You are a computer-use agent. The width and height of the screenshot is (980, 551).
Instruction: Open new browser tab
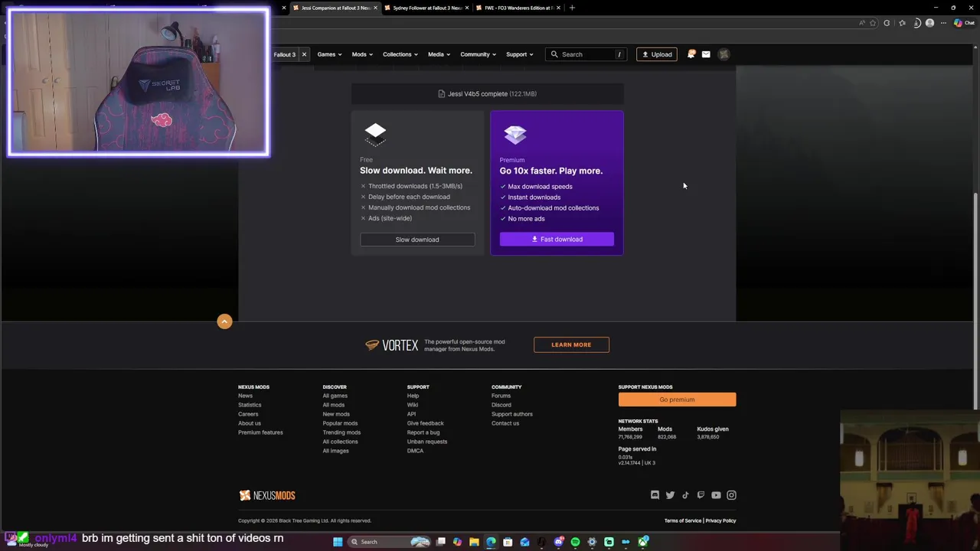point(572,8)
